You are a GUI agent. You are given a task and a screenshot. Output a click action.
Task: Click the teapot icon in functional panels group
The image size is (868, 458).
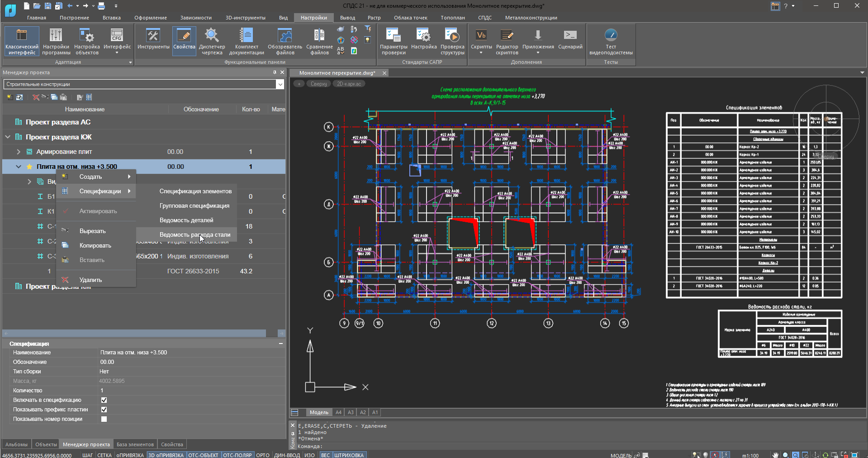tap(341, 29)
